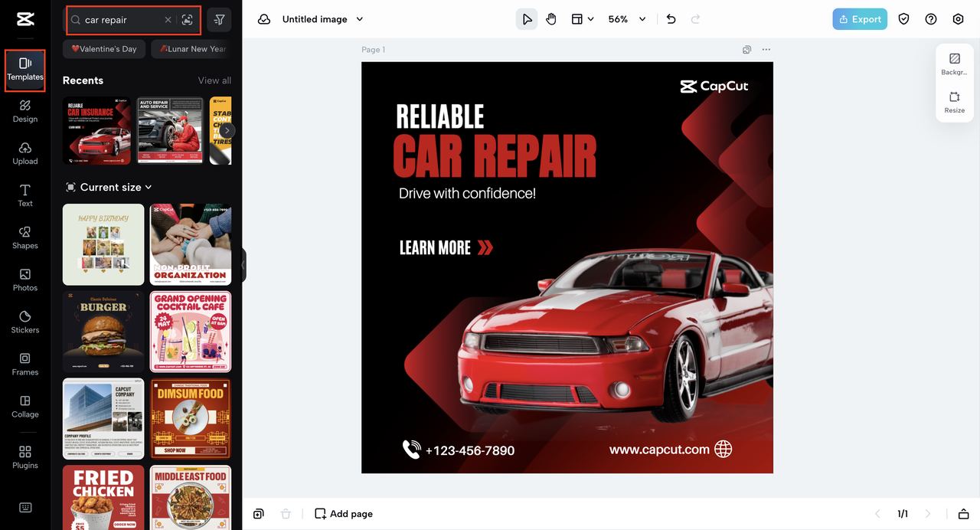
Task: Select the Valentine's Day tag
Action: (x=104, y=49)
